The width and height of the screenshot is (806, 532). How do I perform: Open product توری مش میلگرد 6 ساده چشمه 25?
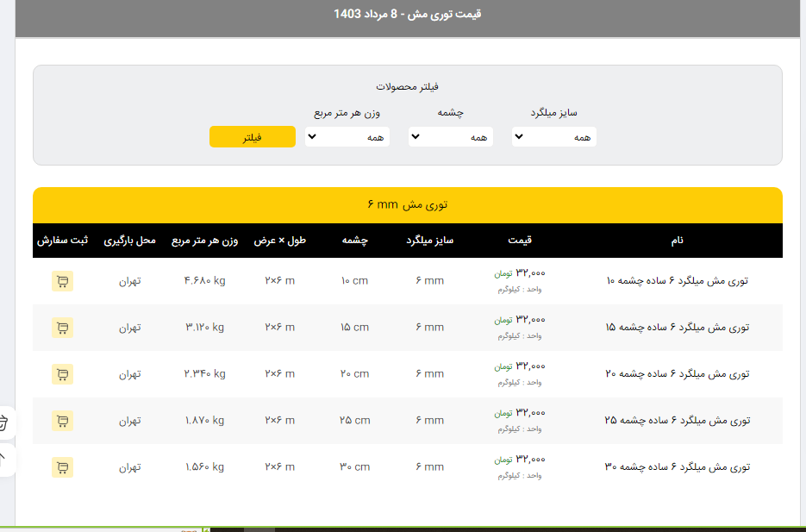(678, 421)
